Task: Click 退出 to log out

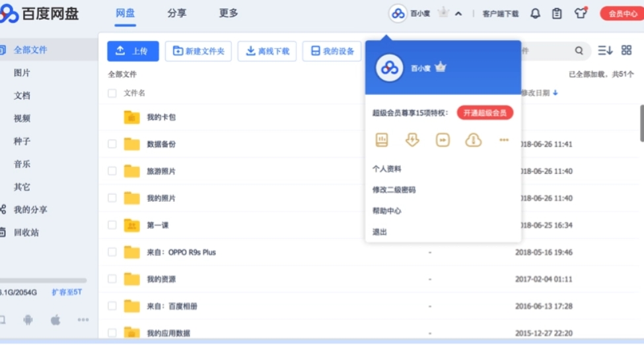Action: tap(380, 232)
